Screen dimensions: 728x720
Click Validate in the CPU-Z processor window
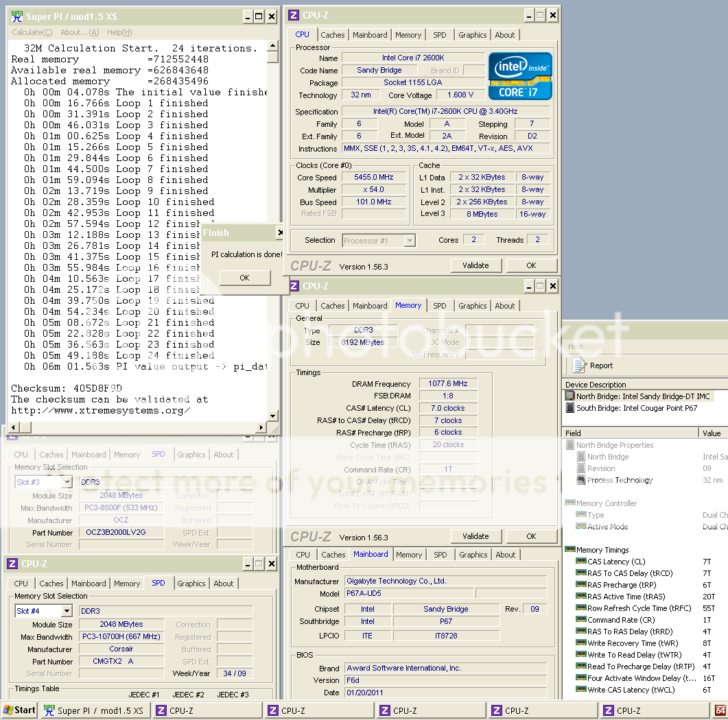[475, 265]
